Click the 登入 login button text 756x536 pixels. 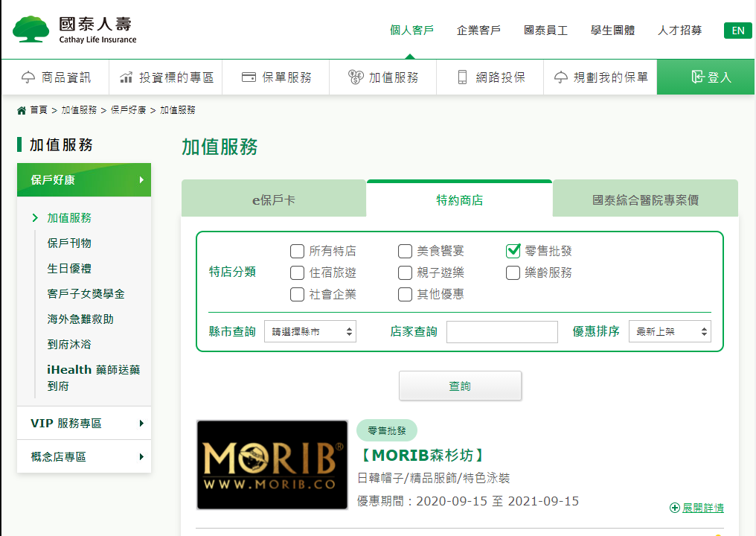pos(720,77)
